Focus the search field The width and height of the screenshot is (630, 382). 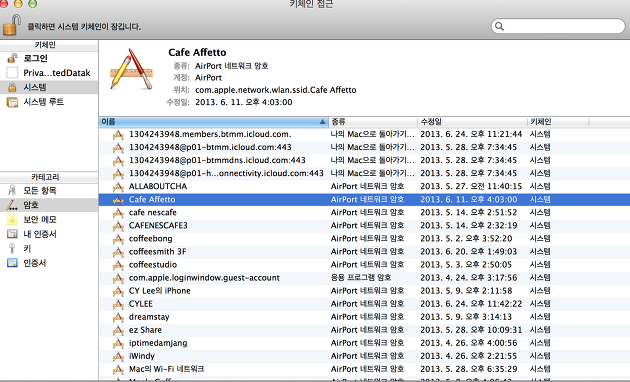(x=558, y=26)
